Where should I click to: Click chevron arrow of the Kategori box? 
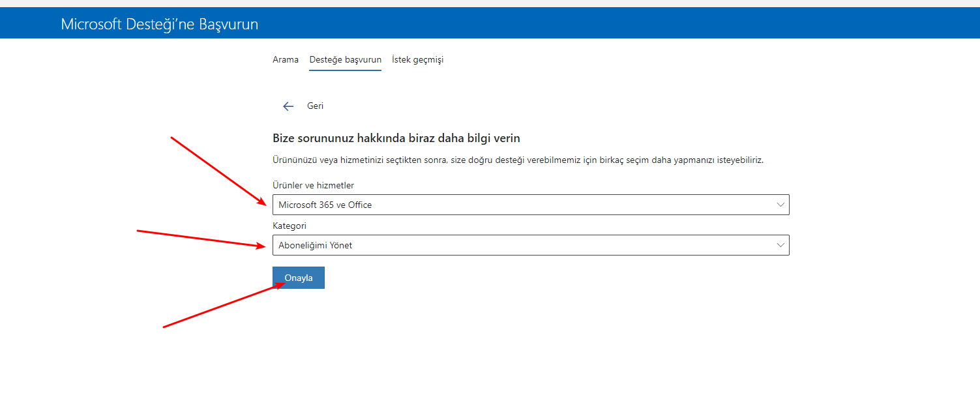(780, 245)
